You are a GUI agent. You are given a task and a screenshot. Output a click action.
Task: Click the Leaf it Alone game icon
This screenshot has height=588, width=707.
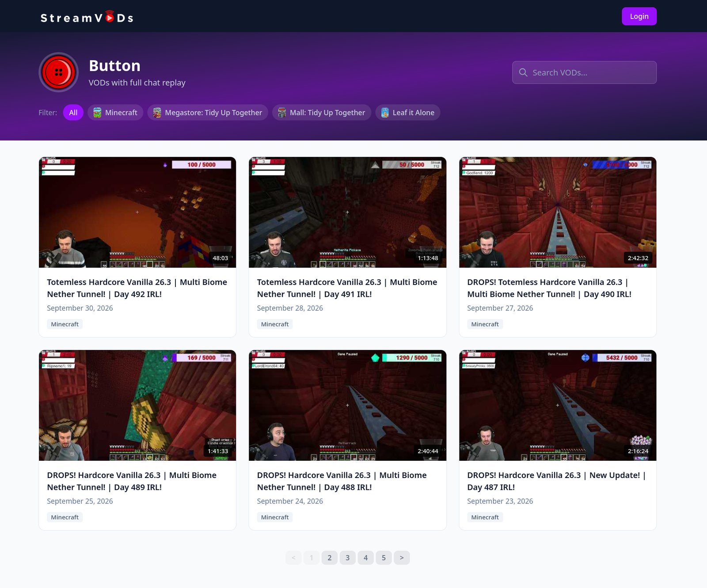385,113
